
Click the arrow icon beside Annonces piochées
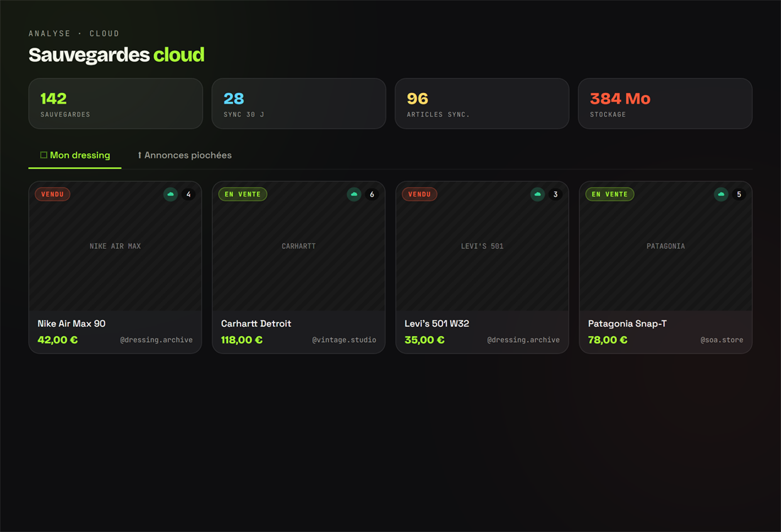[x=139, y=155]
